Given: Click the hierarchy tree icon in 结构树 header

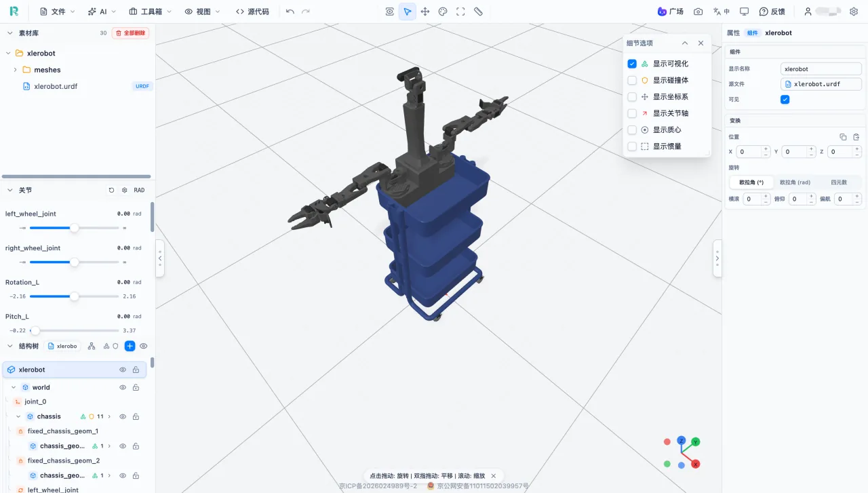Looking at the screenshot, I should 92,347.
